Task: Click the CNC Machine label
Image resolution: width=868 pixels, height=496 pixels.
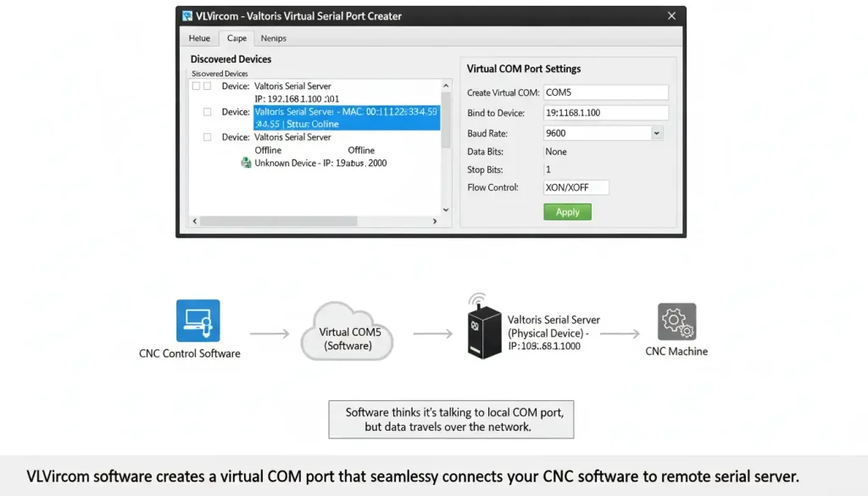Action: point(676,352)
